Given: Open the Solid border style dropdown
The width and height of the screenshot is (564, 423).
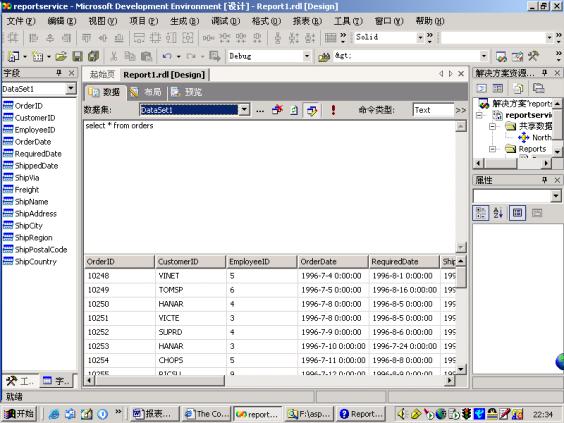Looking at the screenshot, I should point(420,37).
